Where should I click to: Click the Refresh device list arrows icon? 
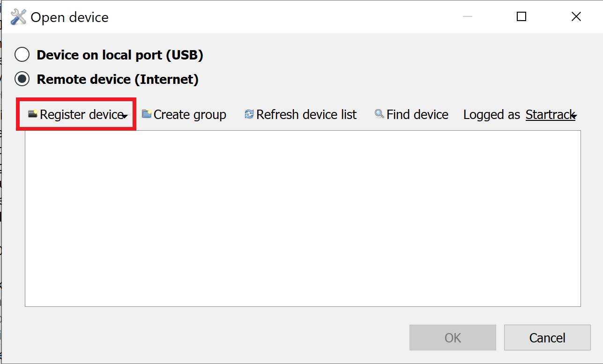249,114
